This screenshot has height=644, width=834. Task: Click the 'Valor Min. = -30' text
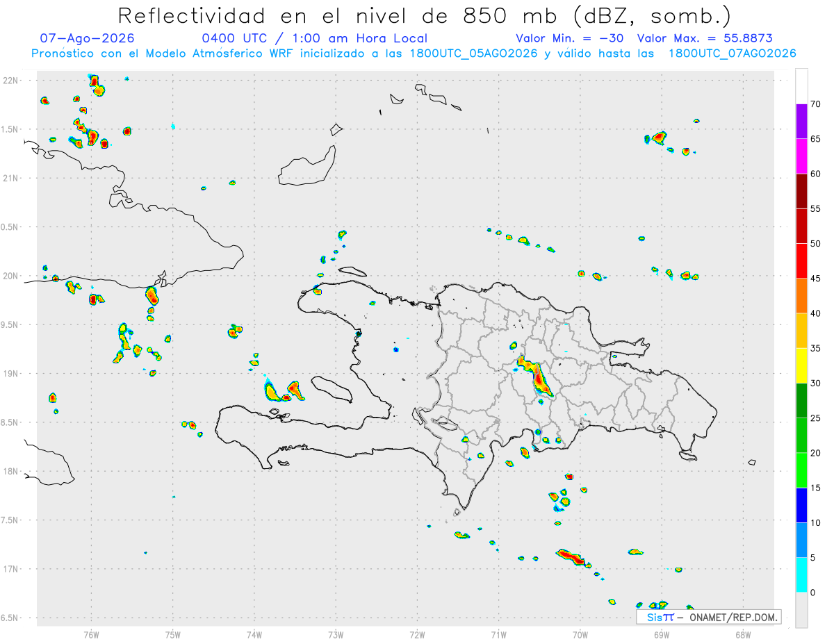[571, 38]
